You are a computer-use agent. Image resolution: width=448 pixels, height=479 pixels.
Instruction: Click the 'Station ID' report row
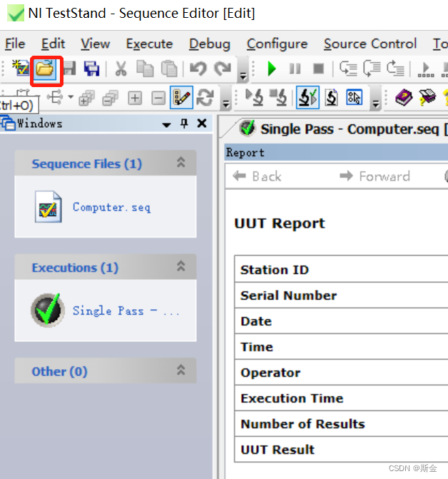click(341, 269)
